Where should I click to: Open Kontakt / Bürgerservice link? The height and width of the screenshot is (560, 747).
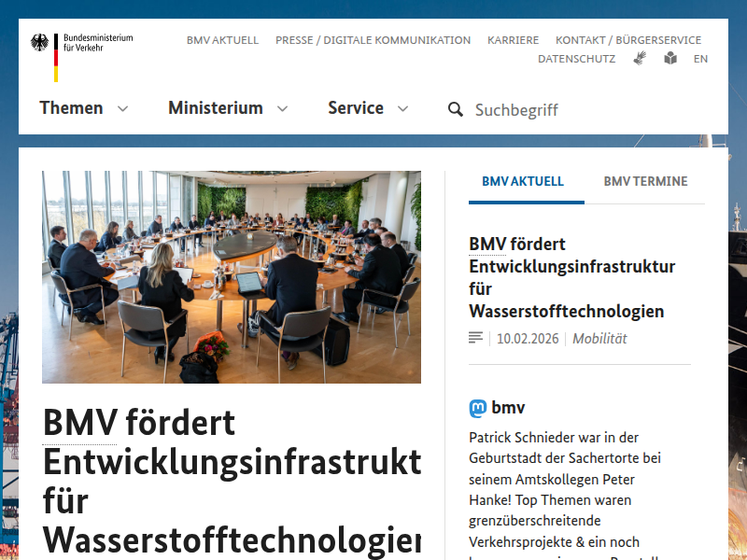point(628,40)
